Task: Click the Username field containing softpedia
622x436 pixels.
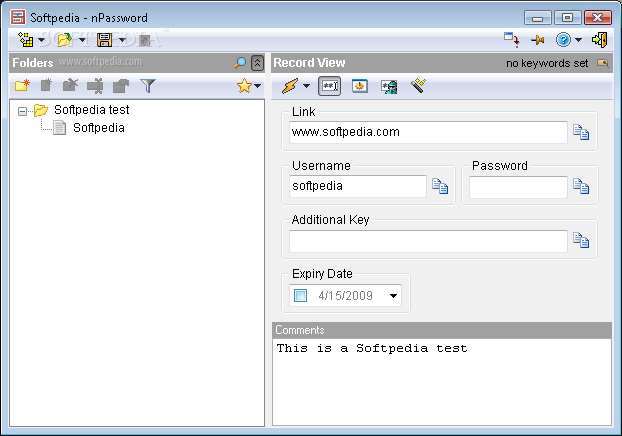Action: [x=358, y=186]
